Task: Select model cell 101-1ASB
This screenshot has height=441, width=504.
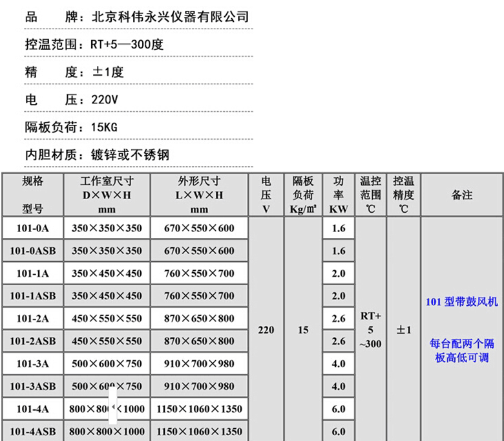Action: pos(32,296)
